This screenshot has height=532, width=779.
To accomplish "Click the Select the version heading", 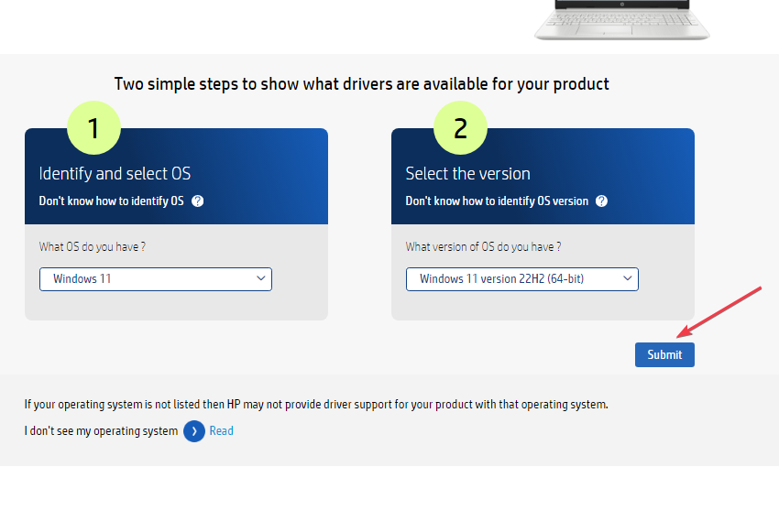I will pyautogui.click(x=468, y=174).
